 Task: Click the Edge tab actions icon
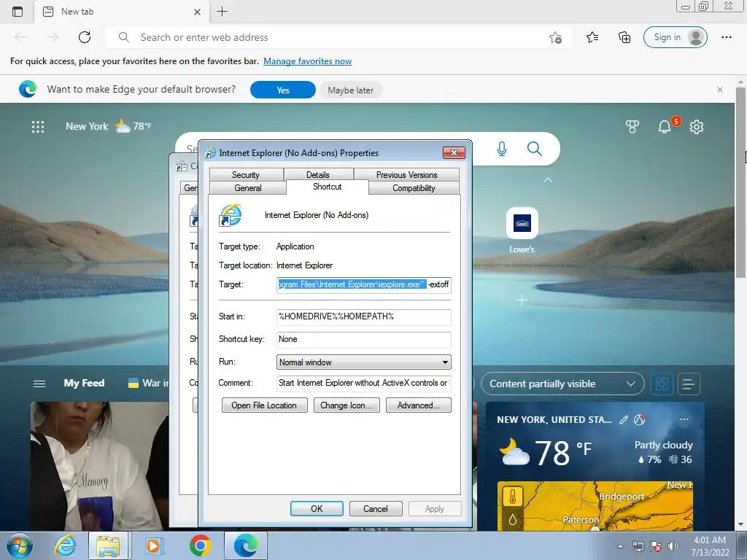click(18, 12)
